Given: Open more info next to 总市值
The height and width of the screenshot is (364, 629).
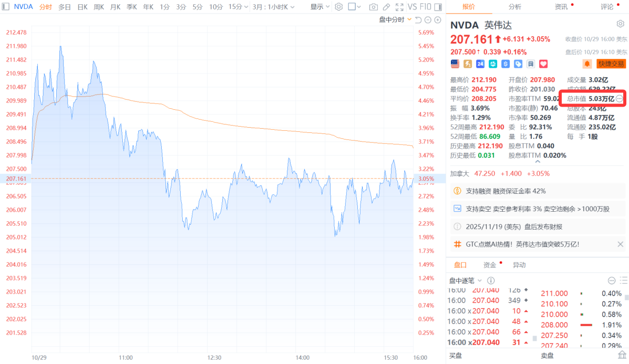Looking at the screenshot, I should [620, 99].
